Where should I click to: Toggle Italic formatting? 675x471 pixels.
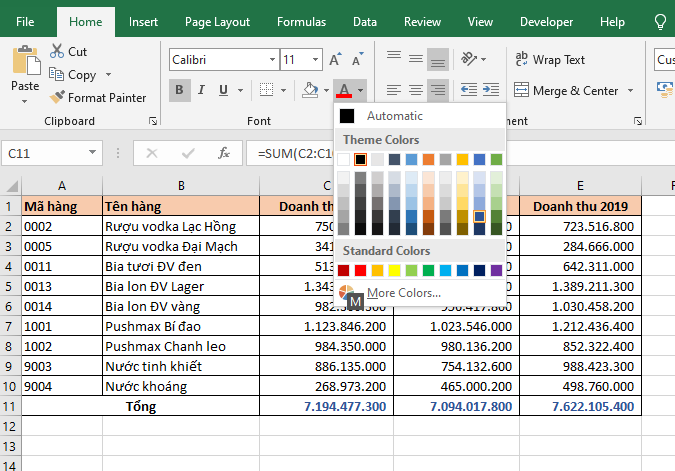(203, 91)
